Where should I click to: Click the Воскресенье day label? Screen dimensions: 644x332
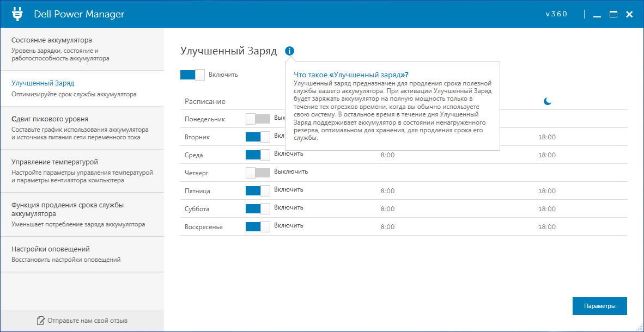(x=204, y=227)
